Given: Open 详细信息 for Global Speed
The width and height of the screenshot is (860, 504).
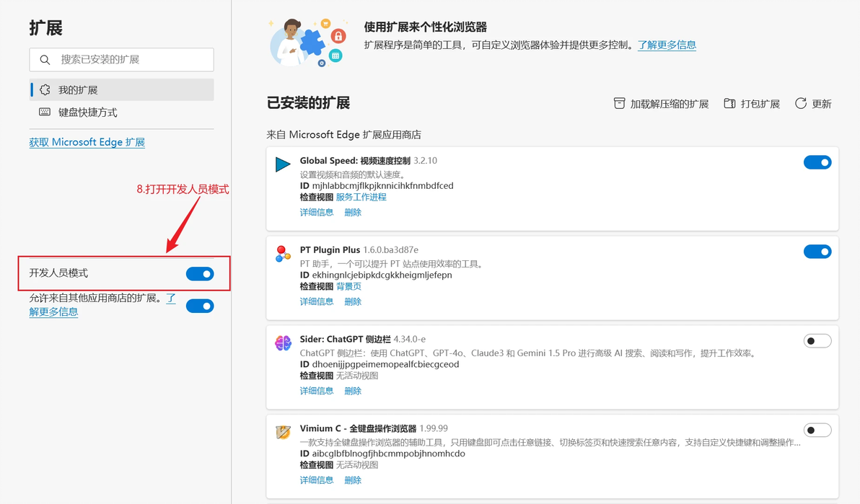Looking at the screenshot, I should [x=317, y=212].
